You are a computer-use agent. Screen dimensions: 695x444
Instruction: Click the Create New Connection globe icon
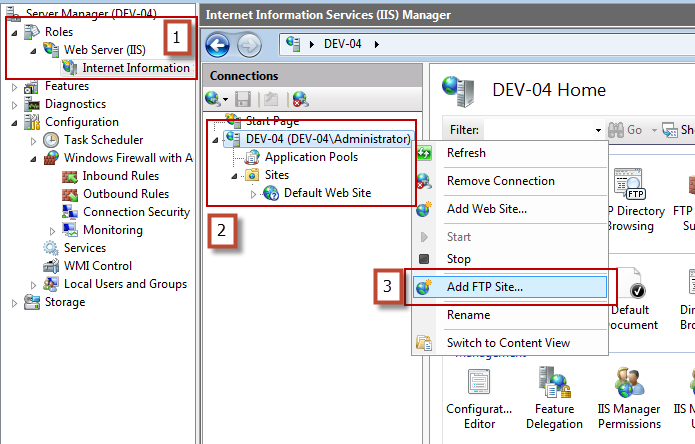212,99
